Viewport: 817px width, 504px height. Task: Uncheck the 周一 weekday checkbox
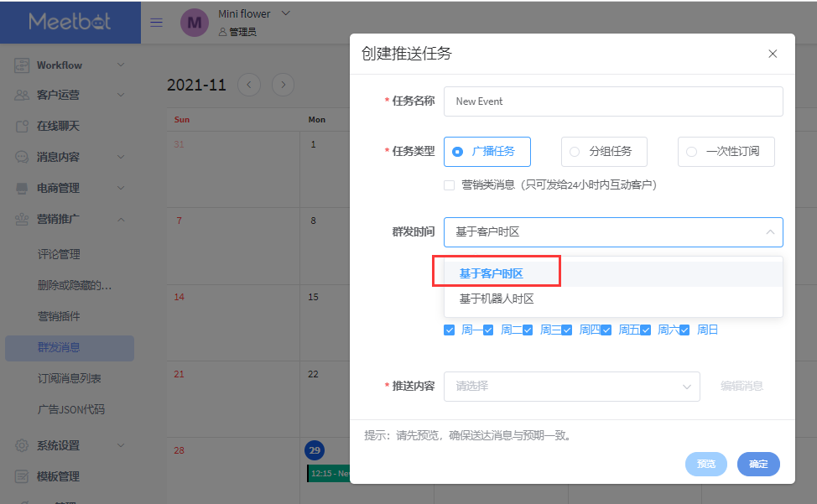[x=449, y=330]
